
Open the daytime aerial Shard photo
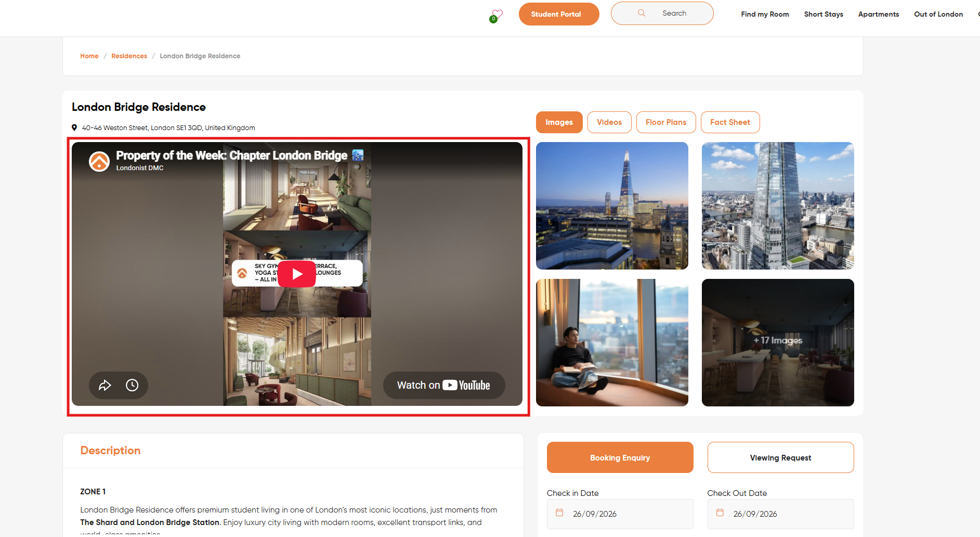[x=778, y=206]
